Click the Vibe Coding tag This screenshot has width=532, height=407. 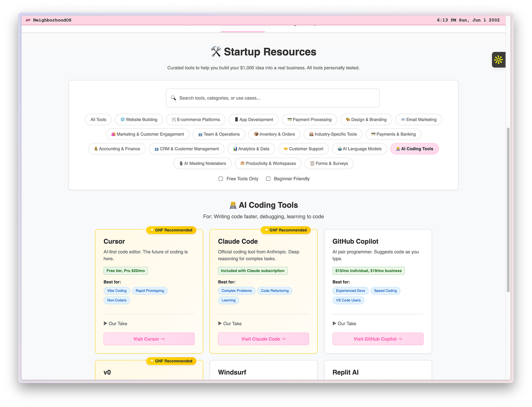tap(117, 291)
